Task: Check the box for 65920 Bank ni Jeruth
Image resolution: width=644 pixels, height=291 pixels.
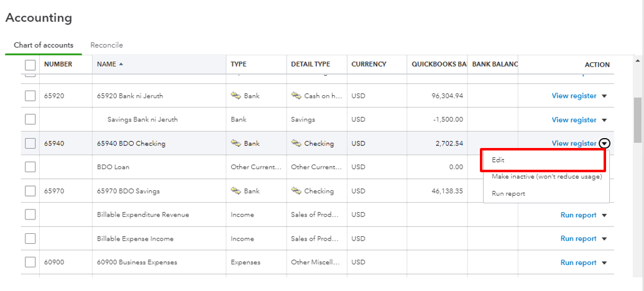Action: click(x=30, y=96)
